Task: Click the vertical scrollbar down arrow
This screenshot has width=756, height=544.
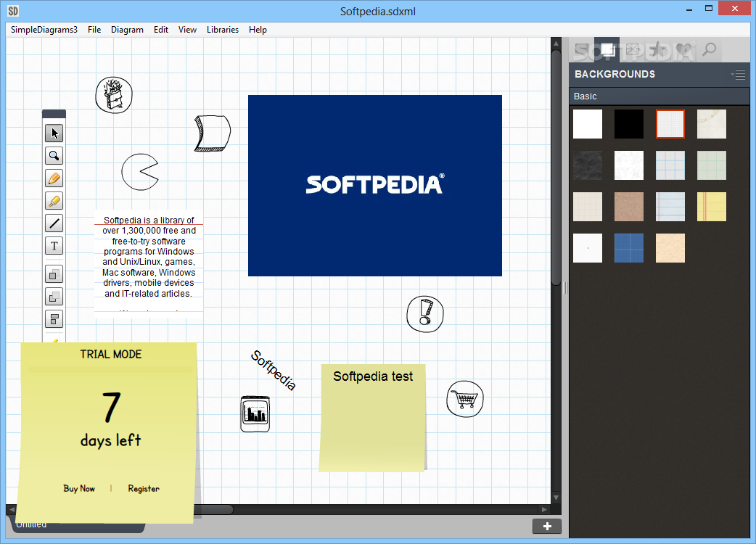Action: pos(556,498)
